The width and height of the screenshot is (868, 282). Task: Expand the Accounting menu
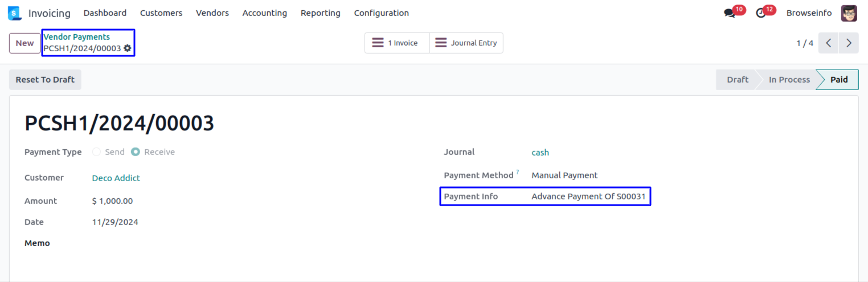click(265, 13)
